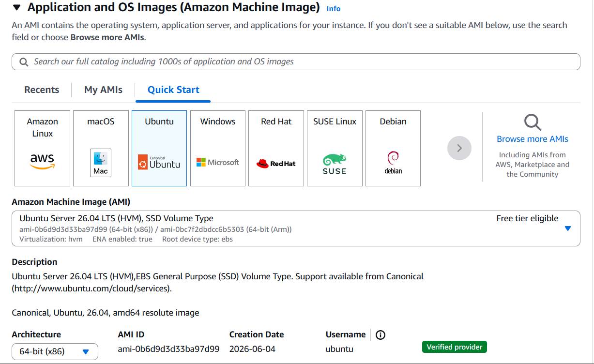This screenshot has height=364, width=594.
Task: Click the Red Hat logo icon
Action: 276,164
